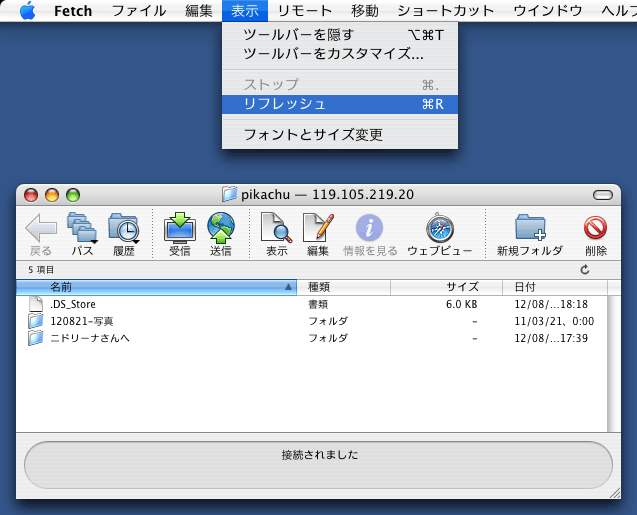Select the 120821-写真 folder
Viewport: 637px width, 515px height.
[312, 321]
